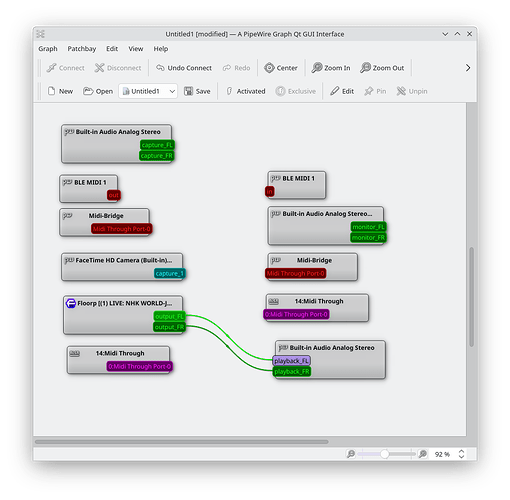
Task: Select the output_FL port on Floorp node
Action: click(x=169, y=316)
